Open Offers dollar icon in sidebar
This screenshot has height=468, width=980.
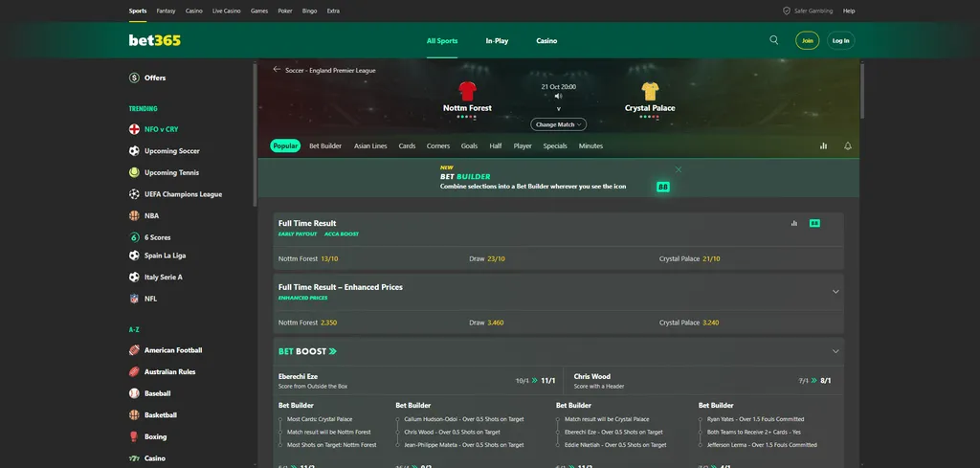click(x=134, y=78)
